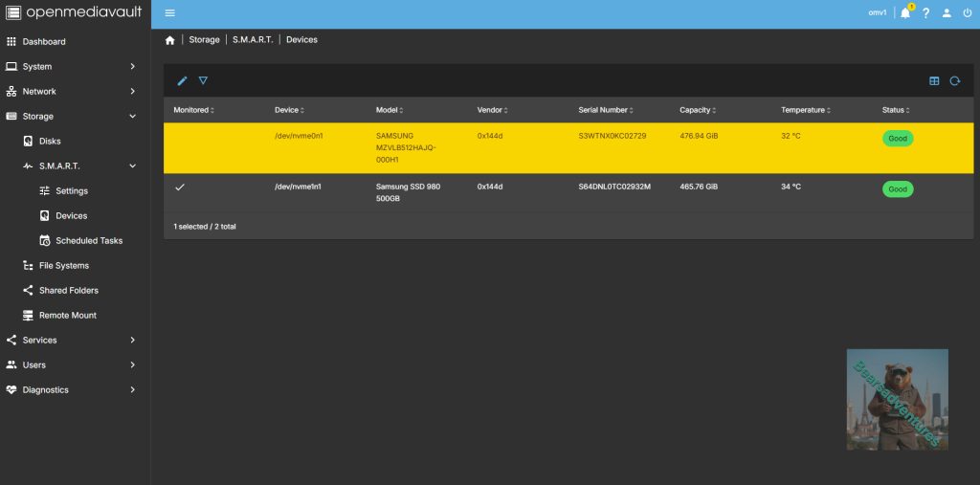Open the user account icon
The height and width of the screenshot is (485, 980).
pos(947,13)
